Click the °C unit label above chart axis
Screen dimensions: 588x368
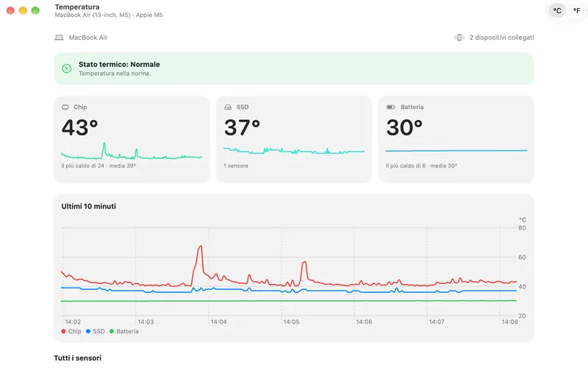pos(523,219)
